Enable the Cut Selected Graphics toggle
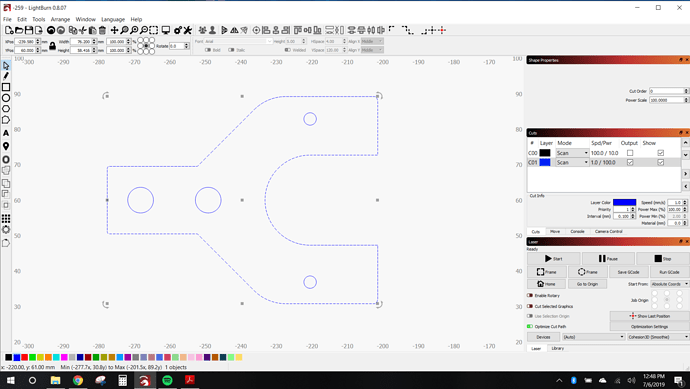The image size is (690, 389). coord(530,306)
